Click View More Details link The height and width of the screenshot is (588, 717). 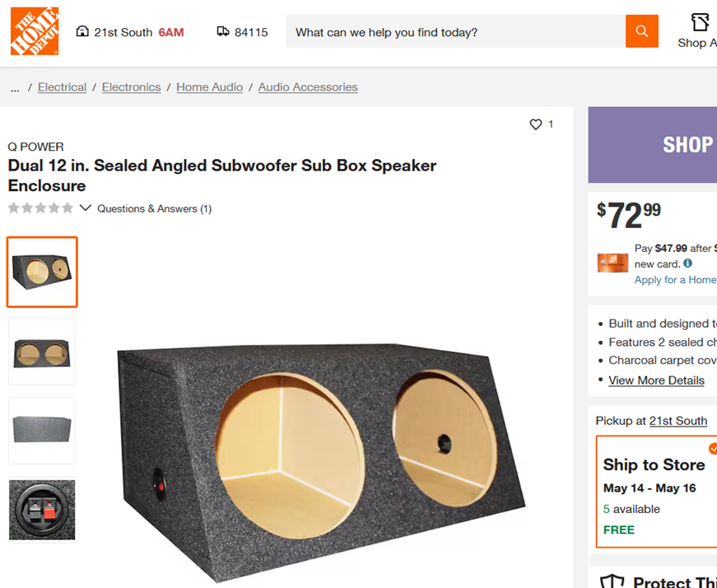656,380
